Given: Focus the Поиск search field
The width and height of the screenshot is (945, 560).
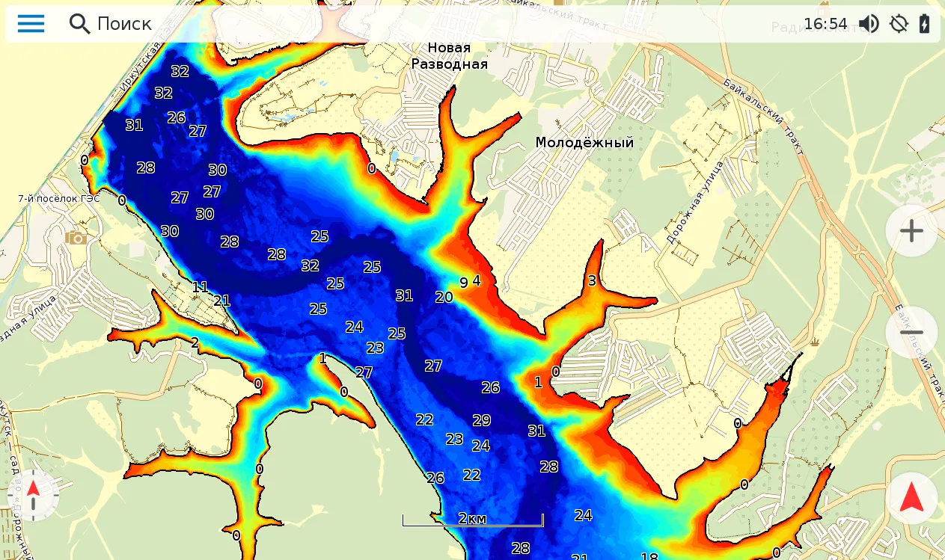Looking at the screenshot, I should (124, 24).
